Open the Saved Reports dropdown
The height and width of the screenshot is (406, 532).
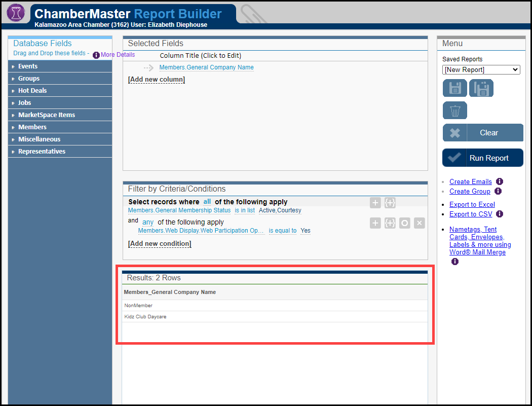481,69
